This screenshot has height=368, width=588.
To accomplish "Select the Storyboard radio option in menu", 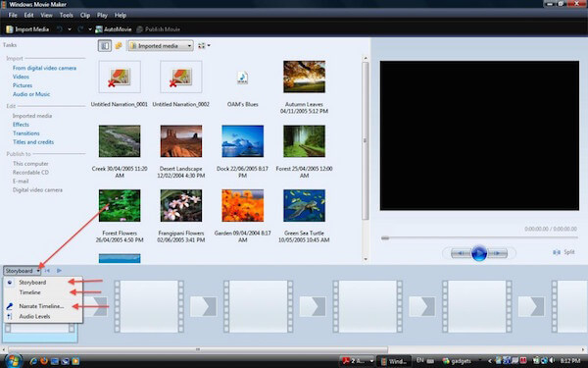I will [x=32, y=283].
